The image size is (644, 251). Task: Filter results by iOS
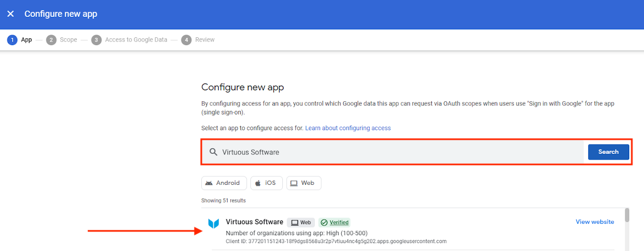[267, 183]
